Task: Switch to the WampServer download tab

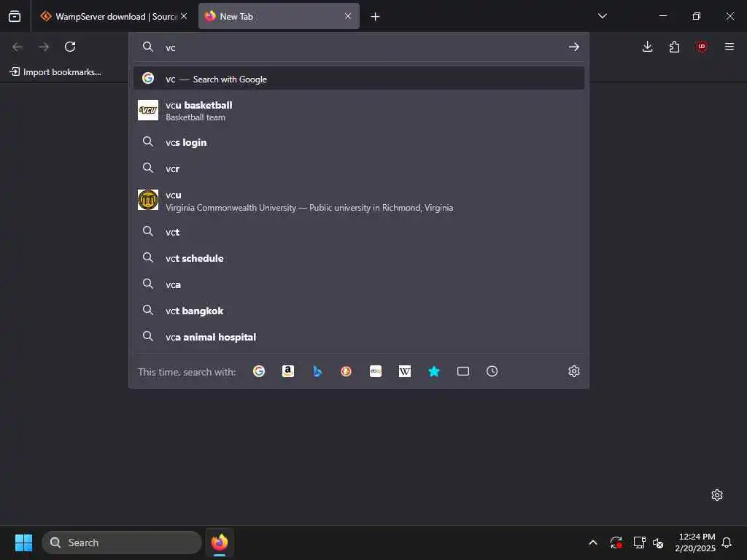Action: (113, 16)
